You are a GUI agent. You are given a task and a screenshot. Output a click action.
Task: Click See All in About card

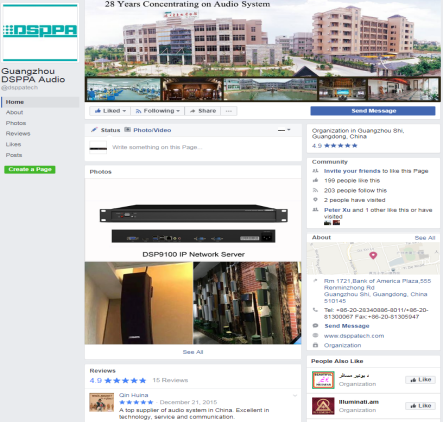tap(425, 238)
